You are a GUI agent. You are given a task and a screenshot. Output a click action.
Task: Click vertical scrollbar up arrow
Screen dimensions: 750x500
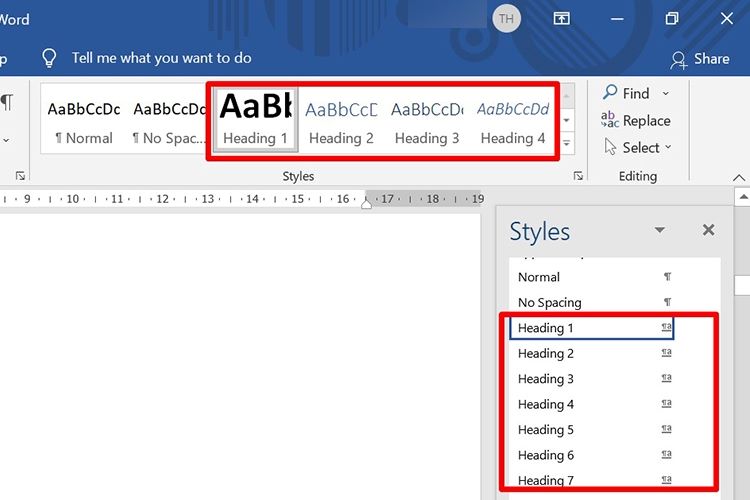743,197
